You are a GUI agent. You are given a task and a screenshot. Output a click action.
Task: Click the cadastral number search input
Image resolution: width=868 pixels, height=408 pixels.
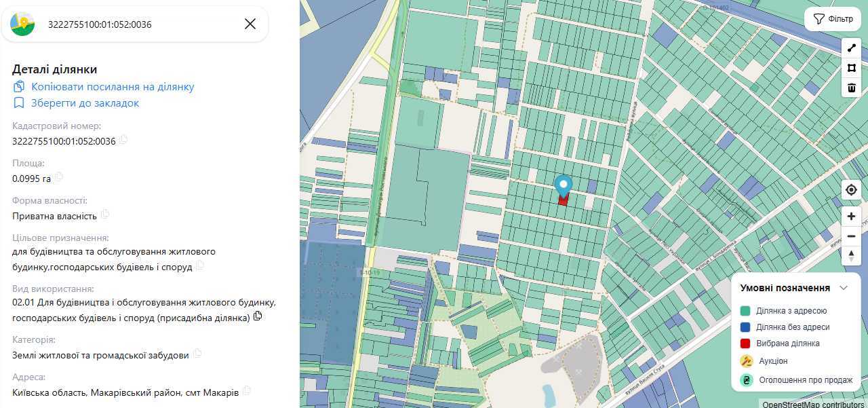click(x=136, y=24)
